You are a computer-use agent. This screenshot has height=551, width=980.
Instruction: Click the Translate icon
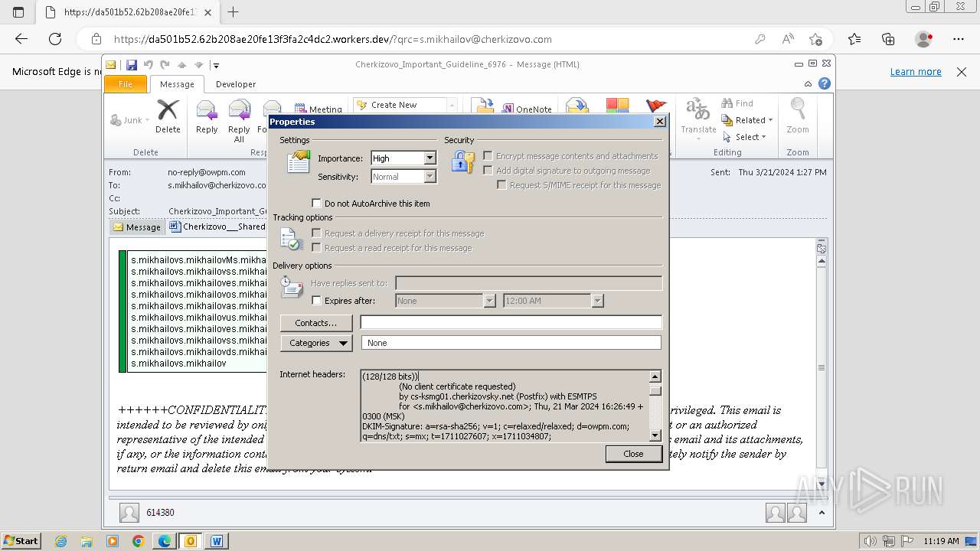(x=698, y=110)
